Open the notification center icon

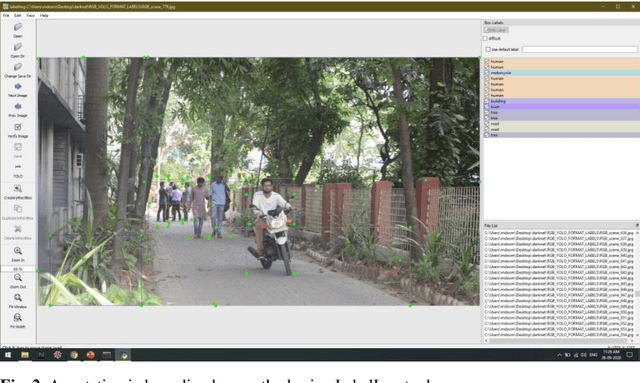point(629,355)
